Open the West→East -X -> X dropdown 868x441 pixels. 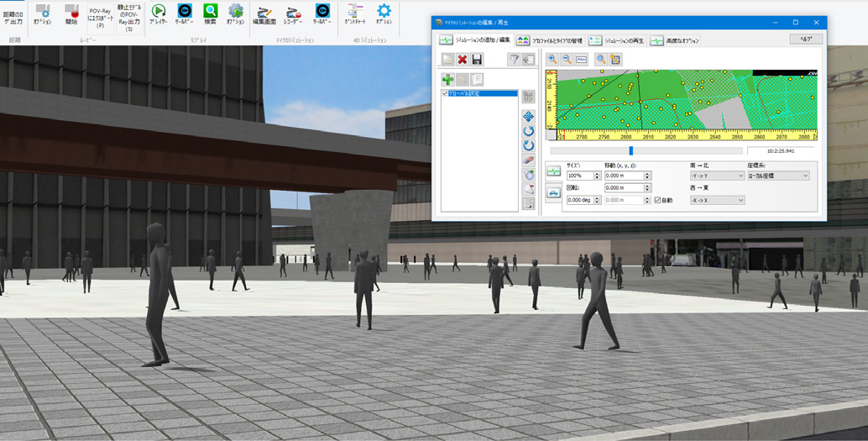717,200
